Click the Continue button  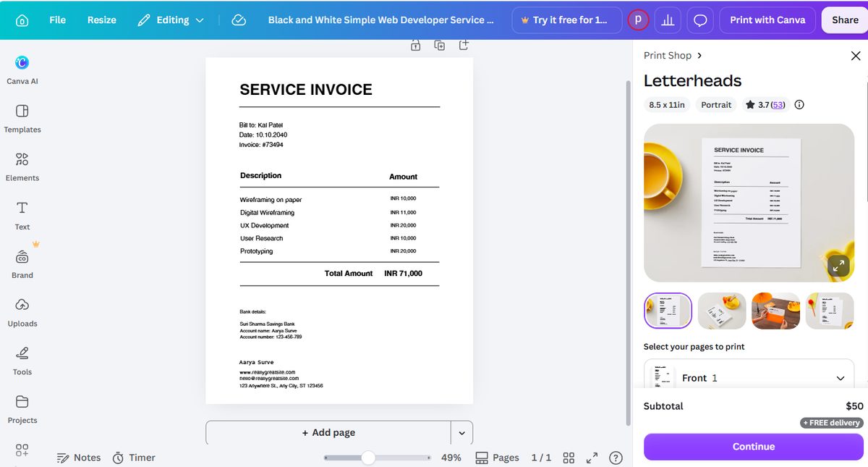click(754, 447)
